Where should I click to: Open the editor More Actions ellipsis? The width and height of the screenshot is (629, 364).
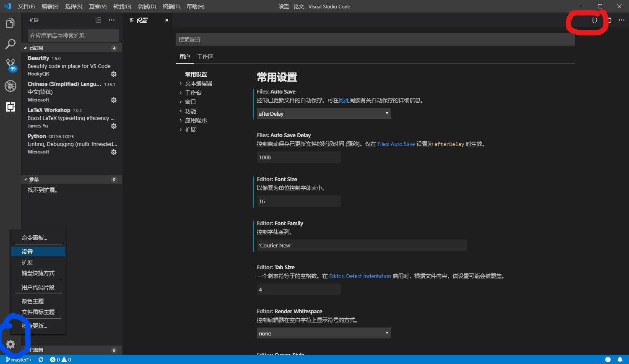[x=621, y=20]
